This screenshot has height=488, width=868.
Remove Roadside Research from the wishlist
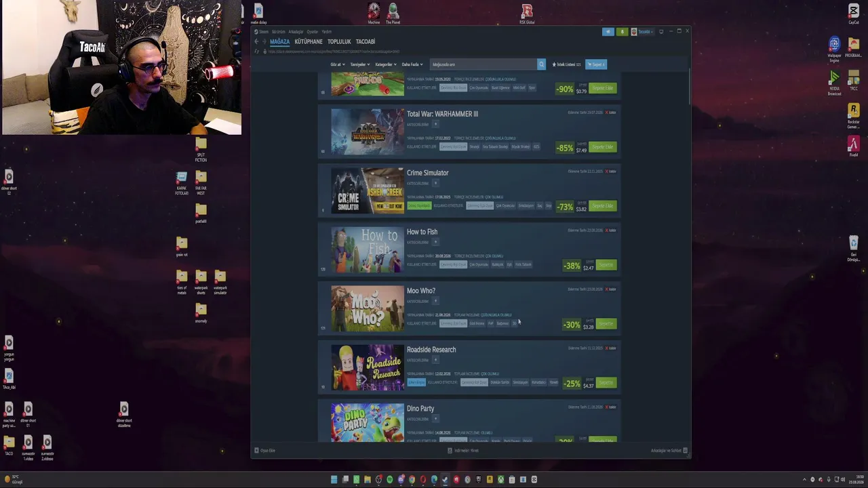[610, 348]
